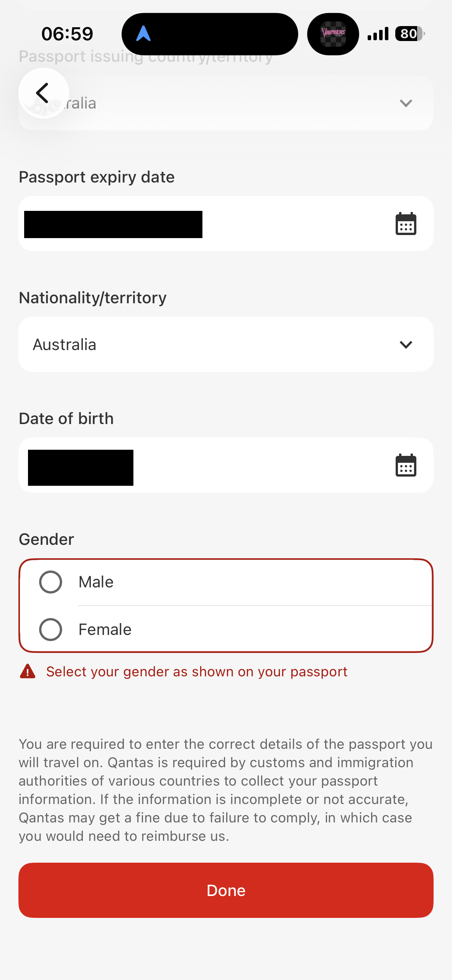Tap the battery level indicator
Image resolution: width=452 pixels, height=980 pixels.
(409, 34)
